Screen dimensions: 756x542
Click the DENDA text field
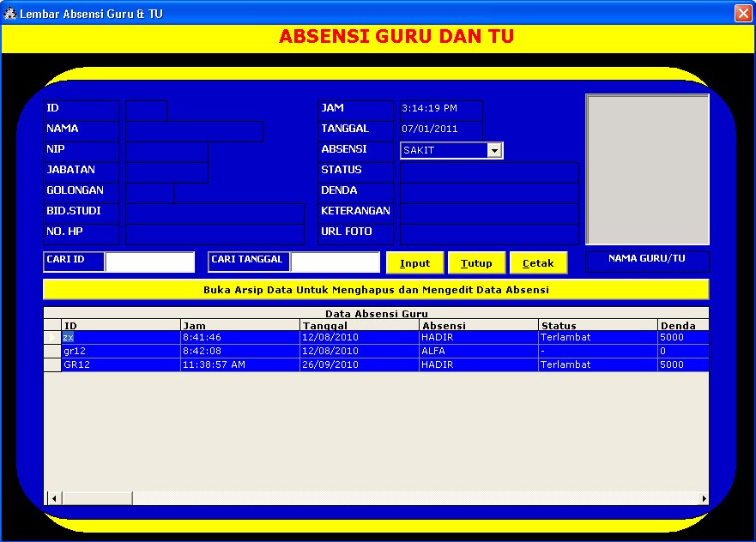point(489,193)
